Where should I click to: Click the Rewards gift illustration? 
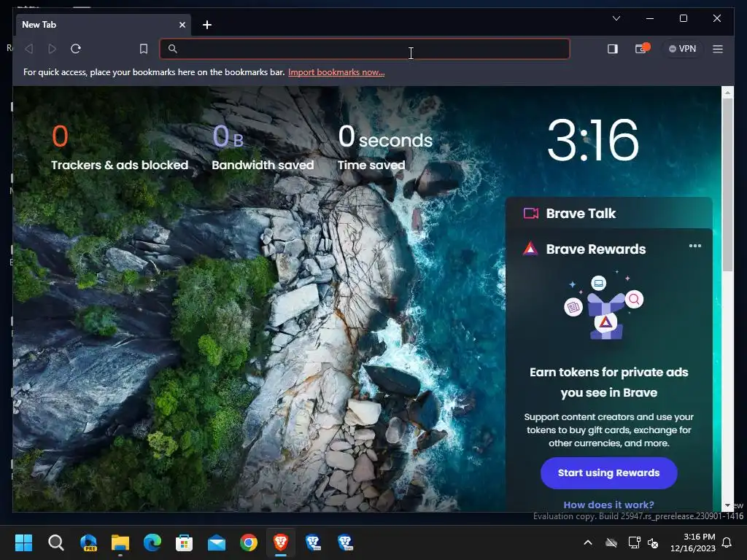604,305
